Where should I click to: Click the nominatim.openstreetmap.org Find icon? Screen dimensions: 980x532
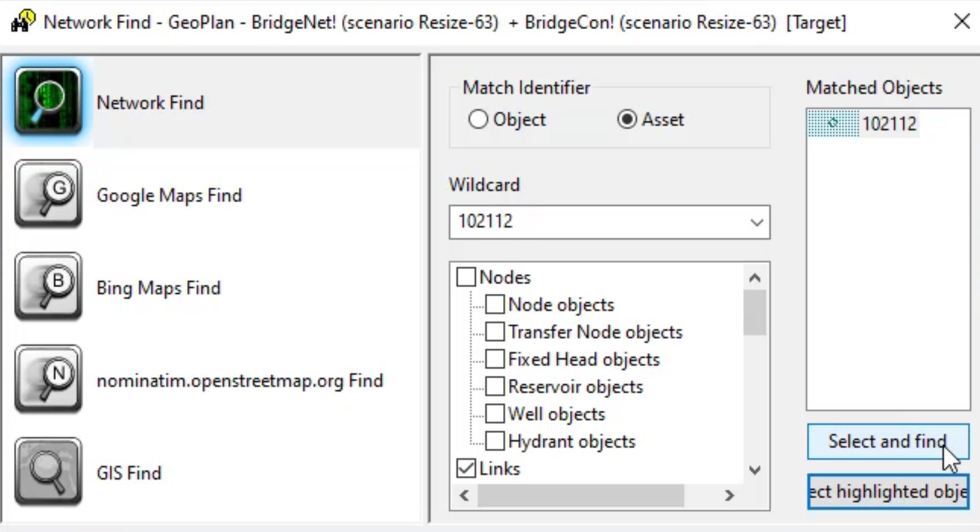point(48,379)
